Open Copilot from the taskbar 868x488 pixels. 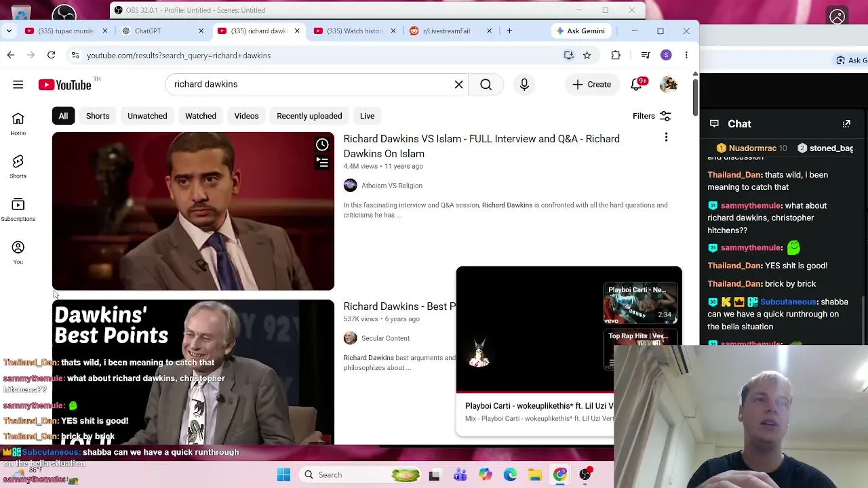pyautogui.click(x=486, y=474)
